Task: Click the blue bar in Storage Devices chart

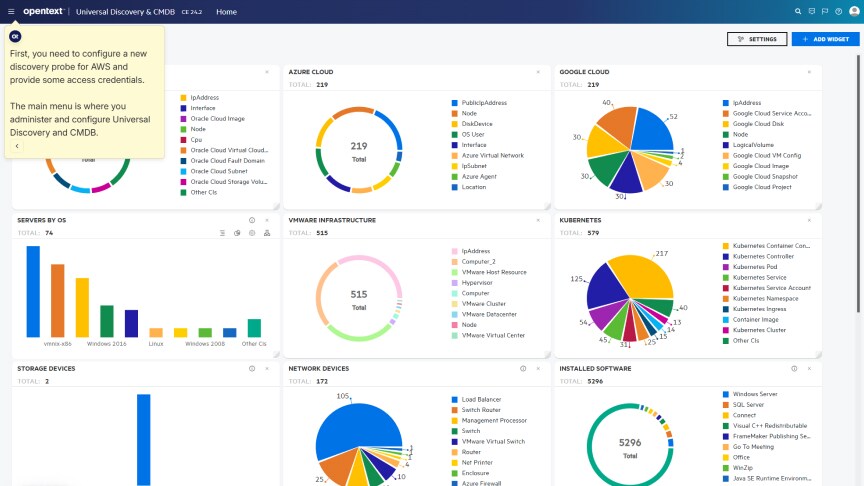Action: [x=143, y=440]
